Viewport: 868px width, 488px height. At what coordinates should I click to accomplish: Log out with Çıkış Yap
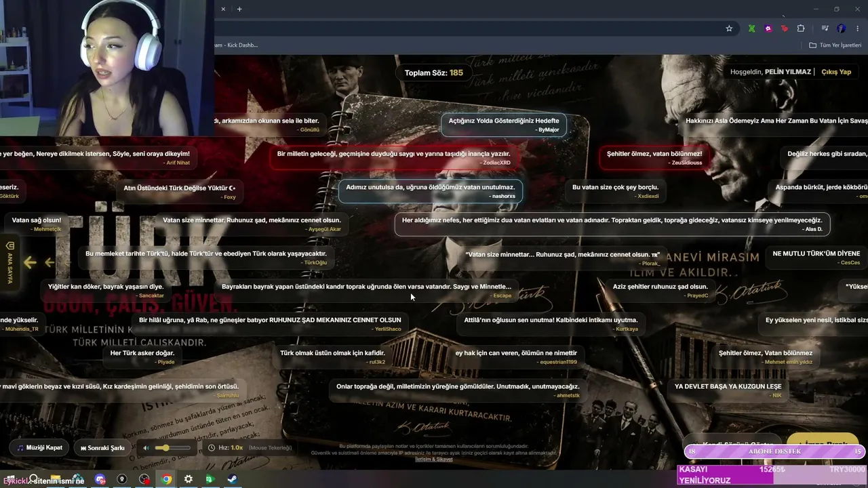pos(836,72)
